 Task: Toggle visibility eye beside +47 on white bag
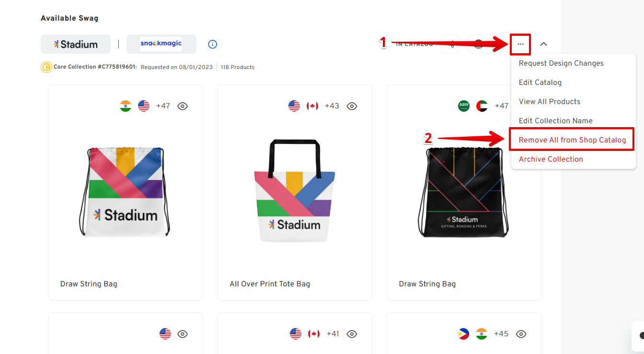click(183, 106)
